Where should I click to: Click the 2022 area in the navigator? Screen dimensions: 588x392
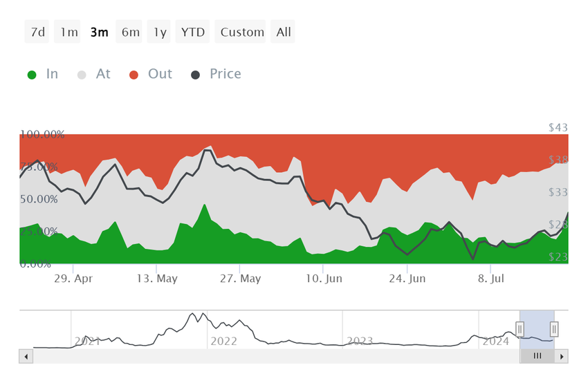tap(223, 340)
